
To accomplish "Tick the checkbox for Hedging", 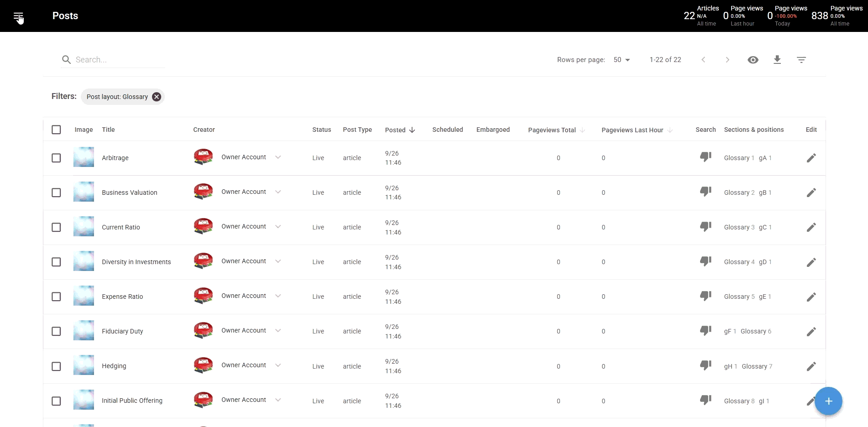I will (56, 366).
